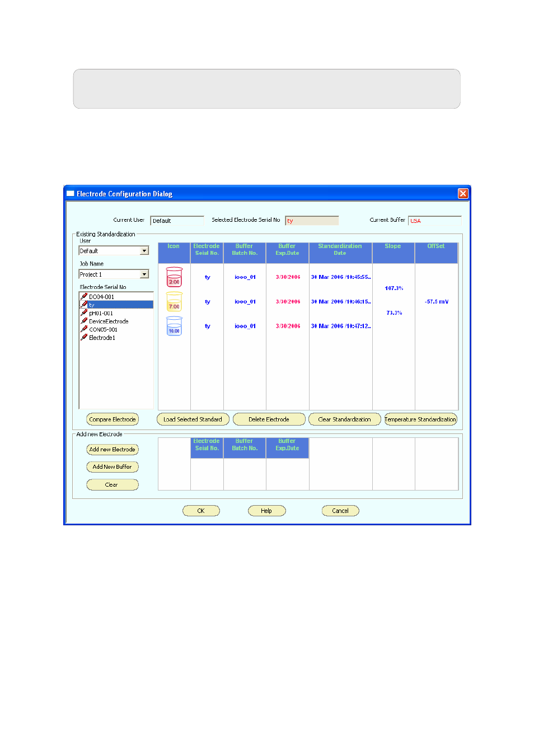Click the electrode icon beside pH01-001
The width and height of the screenshot is (534, 756).
(x=84, y=313)
